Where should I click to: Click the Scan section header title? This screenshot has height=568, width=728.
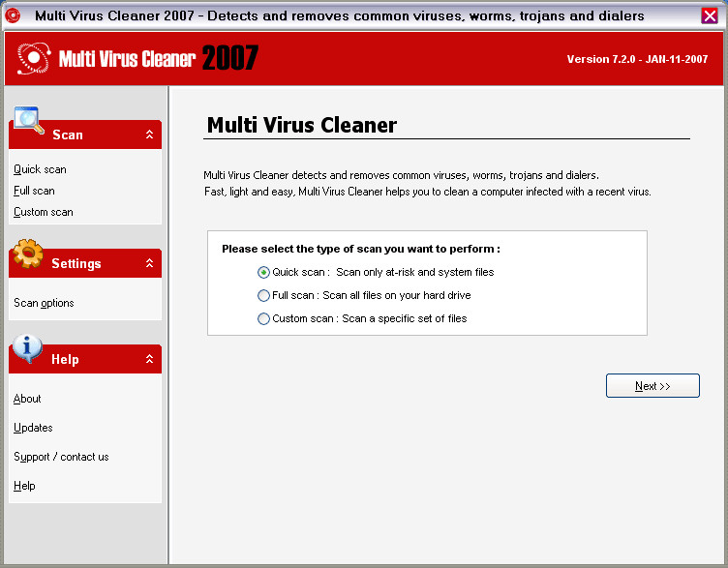[68, 135]
